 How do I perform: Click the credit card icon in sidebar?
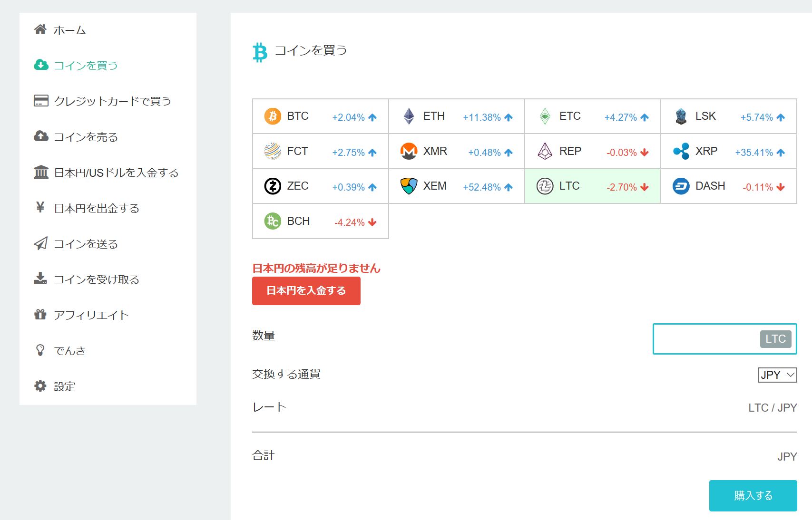coord(41,101)
